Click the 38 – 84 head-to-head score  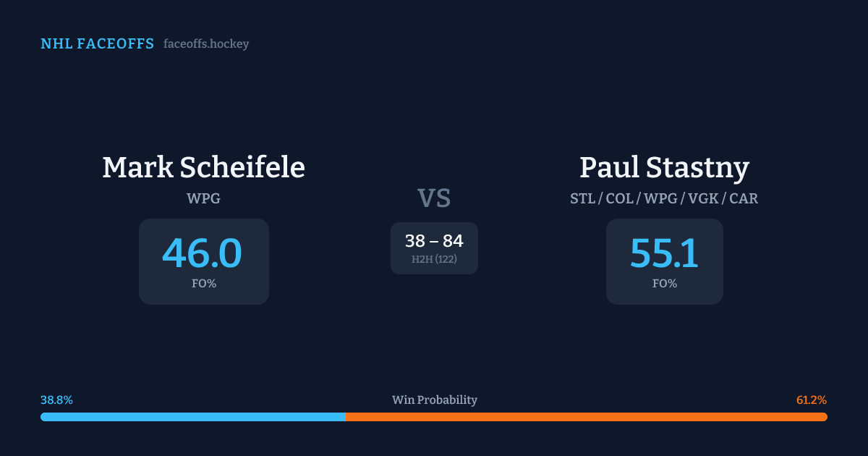(x=434, y=241)
